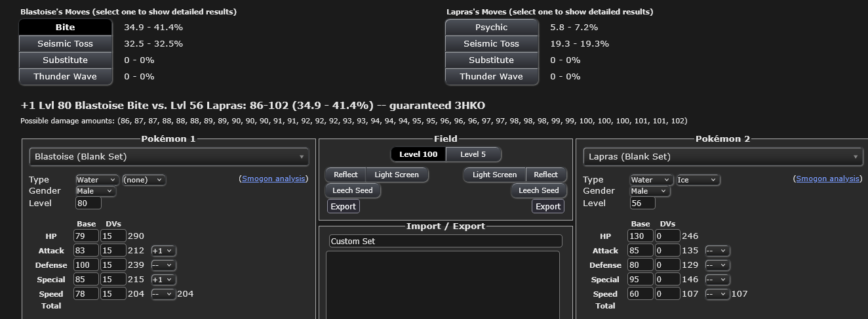Select Lapras's Substitute move
This screenshot has width=868, height=319.
click(x=492, y=60)
